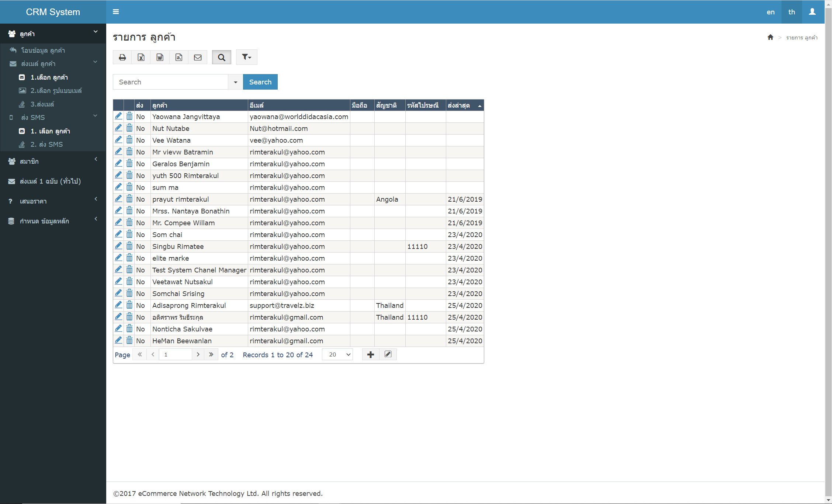The height and width of the screenshot is (504, 832).
Task: Sort by ลูกค้า column header
Action: (x=199, y=105)
